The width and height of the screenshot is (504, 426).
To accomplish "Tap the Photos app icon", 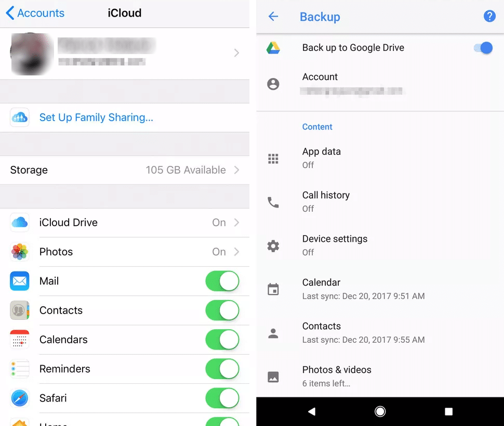I will (20, 252).
